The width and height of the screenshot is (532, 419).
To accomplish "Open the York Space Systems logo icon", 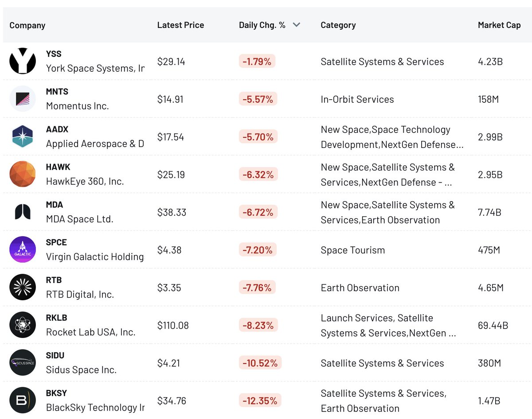I will (23, 62).
